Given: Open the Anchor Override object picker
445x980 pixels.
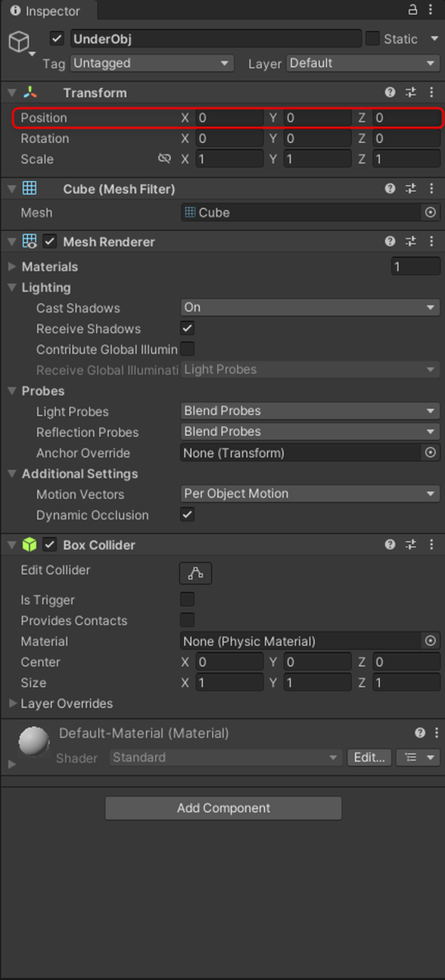Looking at the screenshot, I should 430,453.
